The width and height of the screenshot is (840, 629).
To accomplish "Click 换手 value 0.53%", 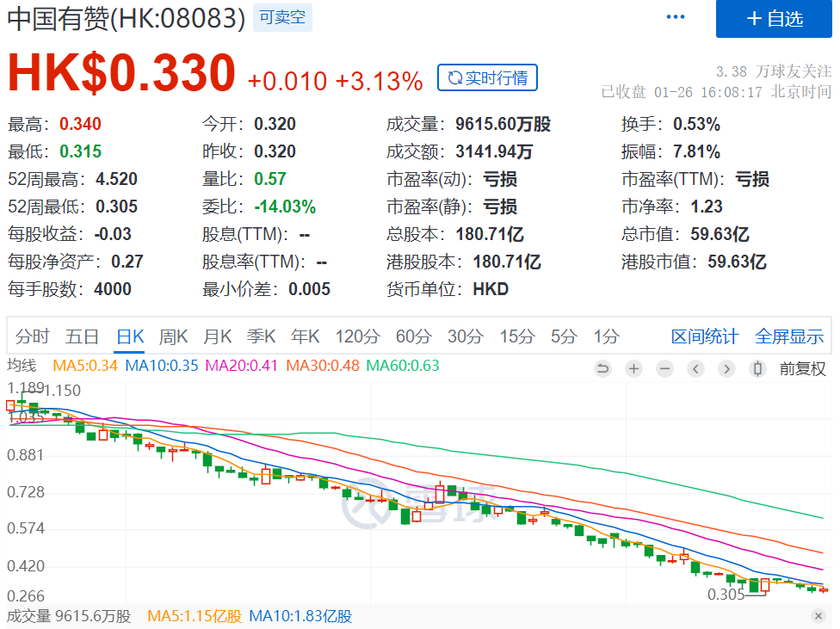I will click(x=696, y=124).
